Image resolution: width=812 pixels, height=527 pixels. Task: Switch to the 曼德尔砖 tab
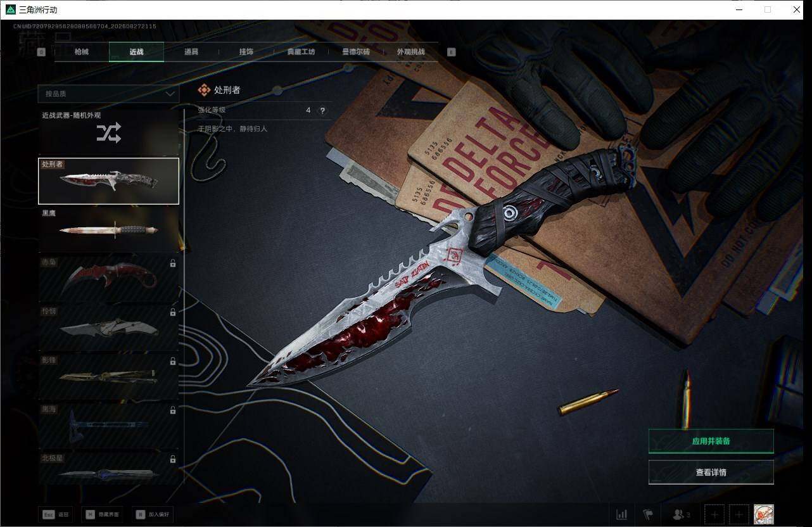click(356, 52)
